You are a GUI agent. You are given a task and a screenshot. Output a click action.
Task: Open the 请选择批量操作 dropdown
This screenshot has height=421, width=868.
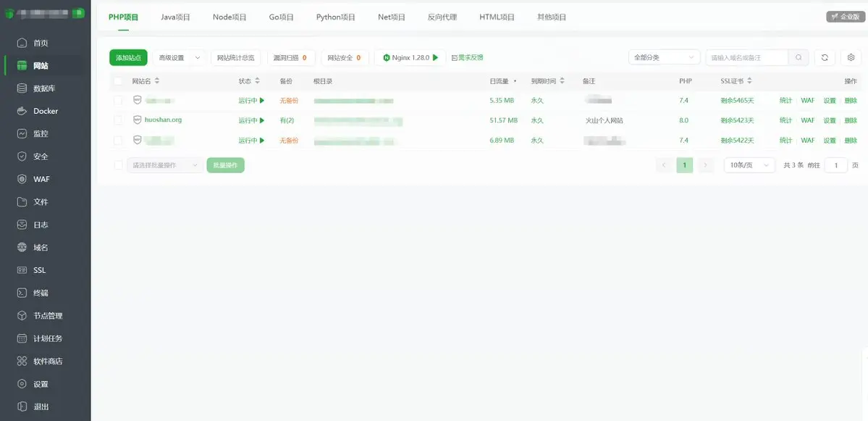tap(165, 165)
